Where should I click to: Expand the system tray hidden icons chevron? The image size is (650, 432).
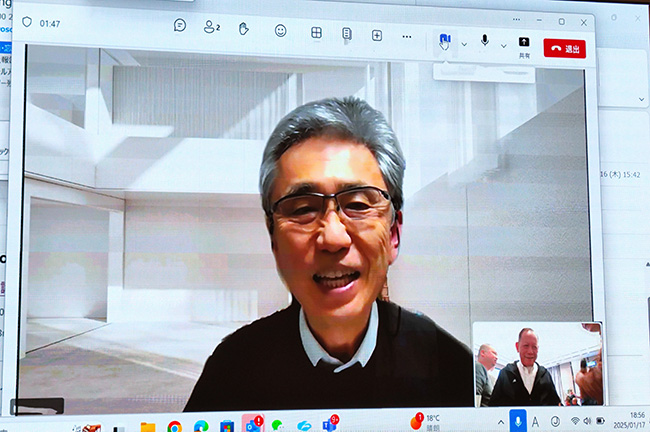coord(500,422)
